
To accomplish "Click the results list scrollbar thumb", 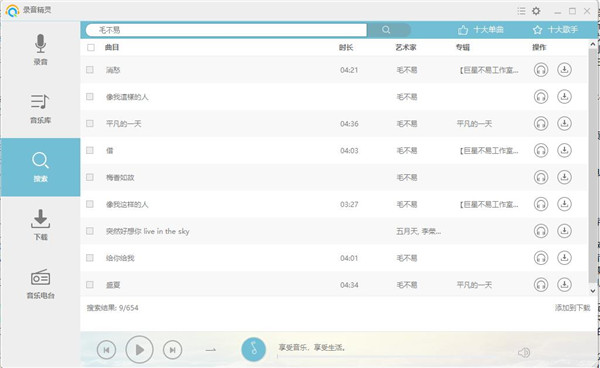I will [x=592, y=166].
